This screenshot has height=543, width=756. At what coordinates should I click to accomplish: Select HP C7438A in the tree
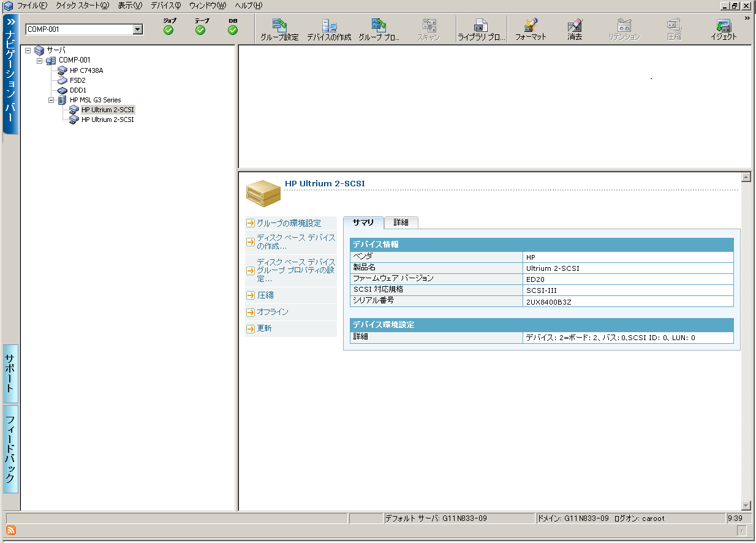click(86, 70)
